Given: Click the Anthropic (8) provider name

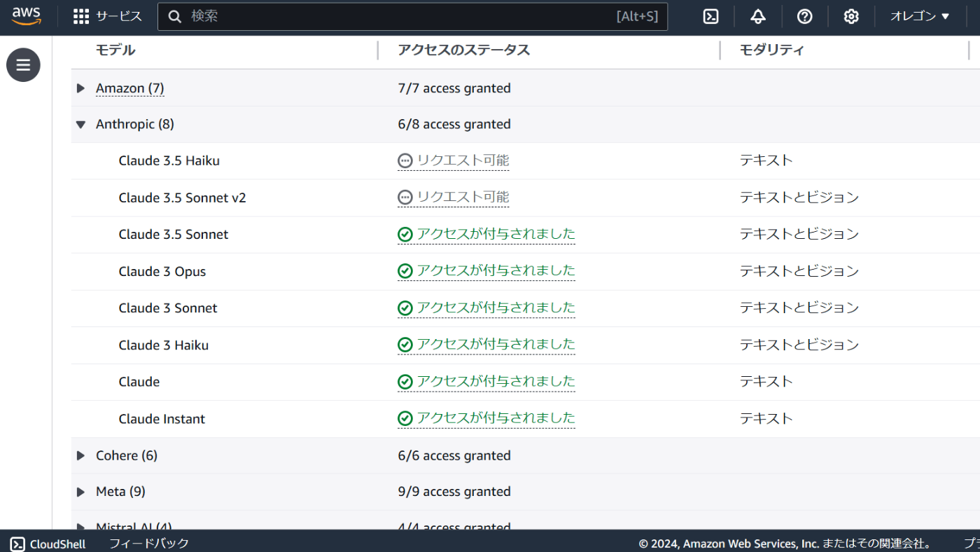Looking at the screenshot, I should tap(135, 125).
